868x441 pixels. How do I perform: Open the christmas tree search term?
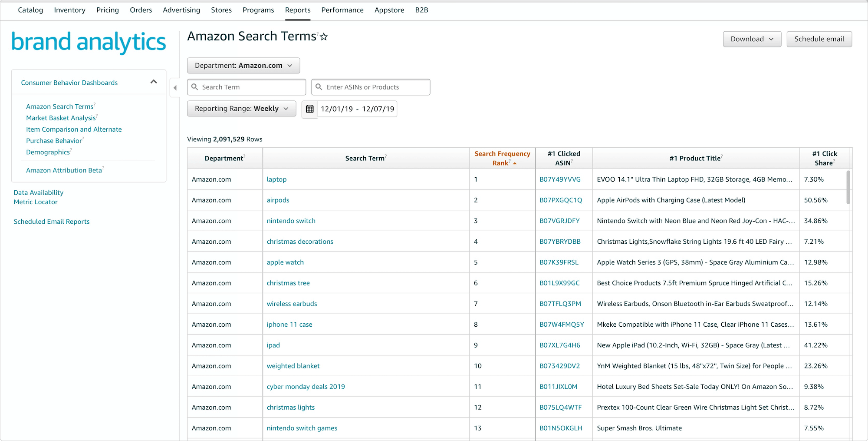288,283
